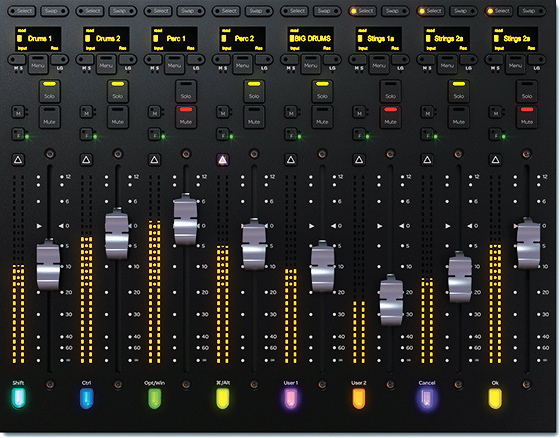560x438 pixels.
Task: Tap the pink User 1 key
Action: pyautogui.click(x=291, y=398)
